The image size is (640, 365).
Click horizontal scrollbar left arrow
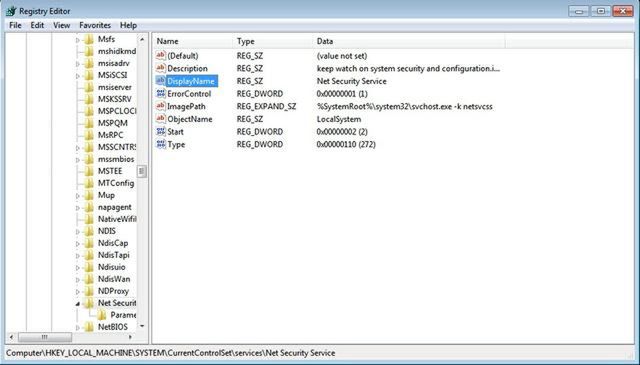[x=11, y=337]
